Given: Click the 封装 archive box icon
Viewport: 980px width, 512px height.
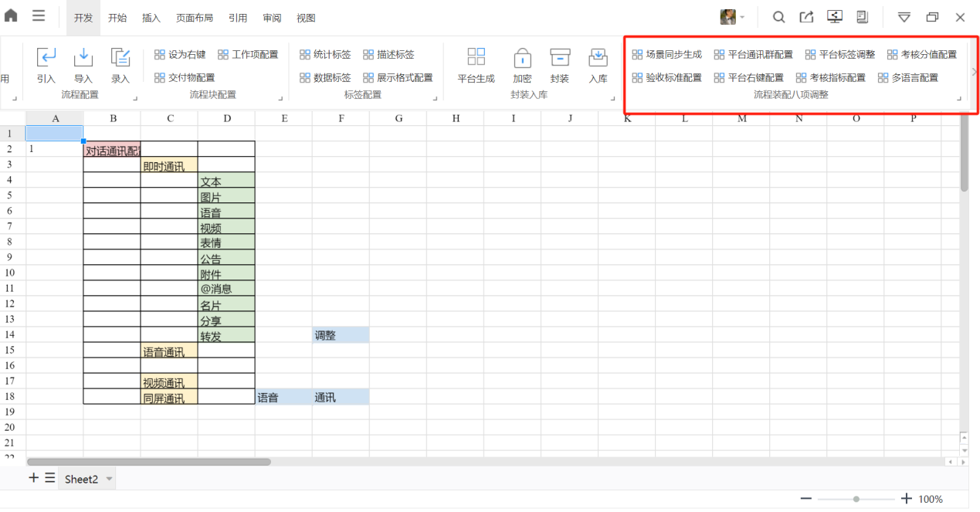Looking at the screenshot, I should click(560, 57).
